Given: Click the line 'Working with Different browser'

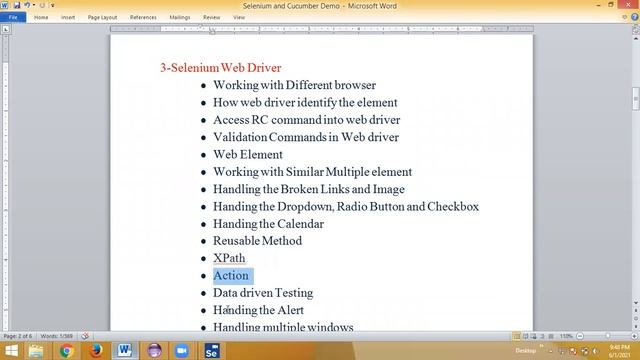Looking at the screenshot, I should click(x=294, y=85).
